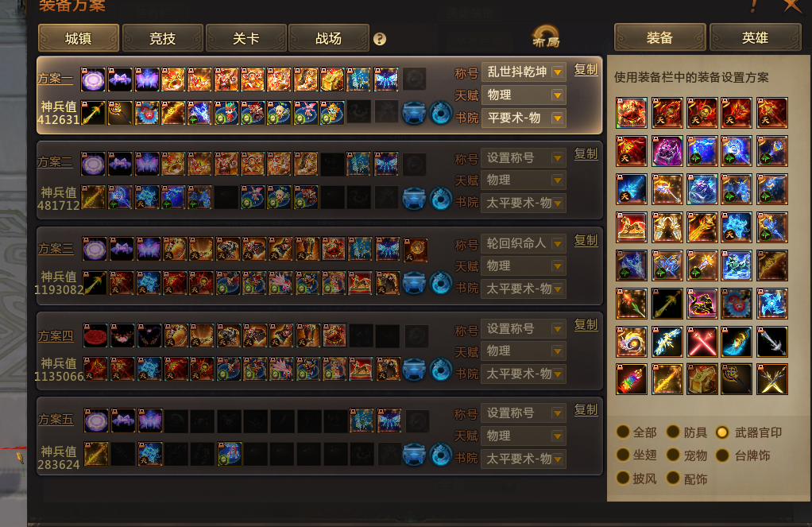Click 复制 link for 方案五
Screen dimensions: 812x527
(x=586, y=410)
